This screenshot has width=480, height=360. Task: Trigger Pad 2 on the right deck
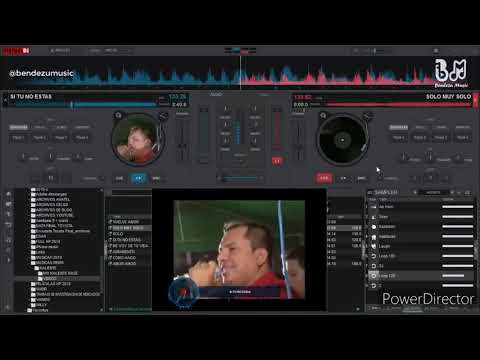pyautogui.click(x=420, y=137)
